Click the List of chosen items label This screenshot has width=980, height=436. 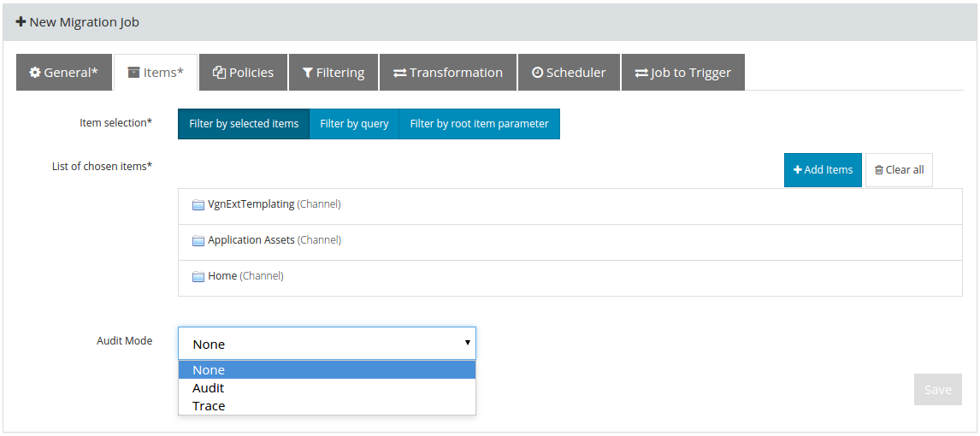(102, 166)
